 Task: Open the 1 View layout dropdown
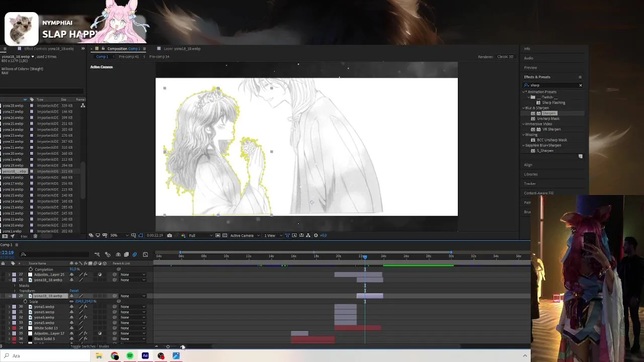(x=273, y=235)
